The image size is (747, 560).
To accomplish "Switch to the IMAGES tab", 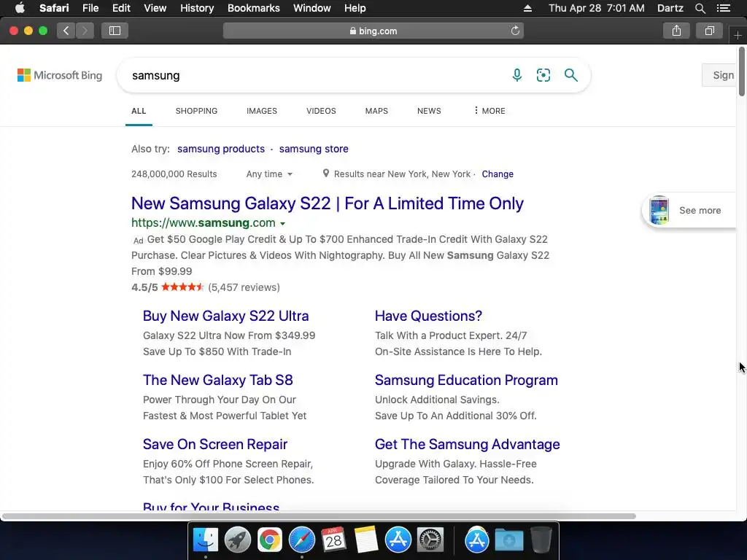I will coord(262,111).
